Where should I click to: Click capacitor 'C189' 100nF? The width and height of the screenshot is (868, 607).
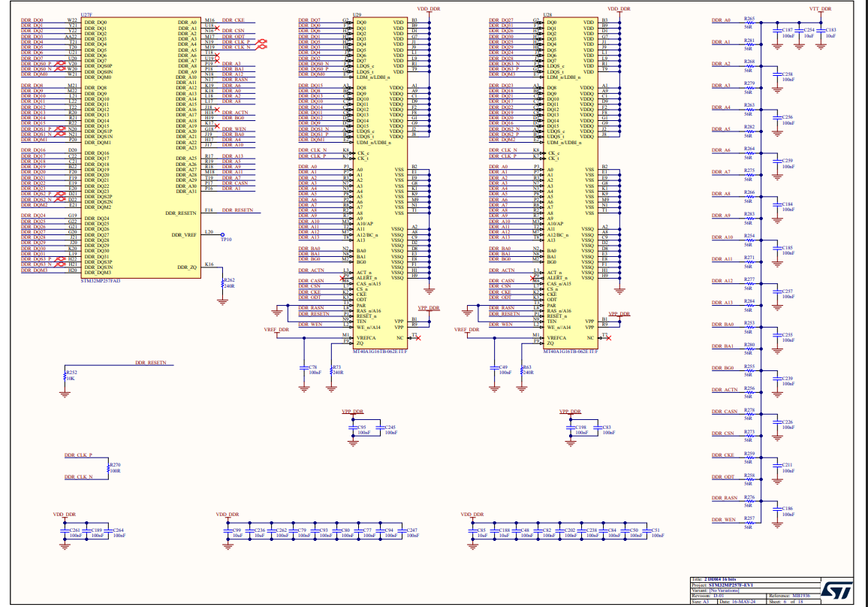87,532
